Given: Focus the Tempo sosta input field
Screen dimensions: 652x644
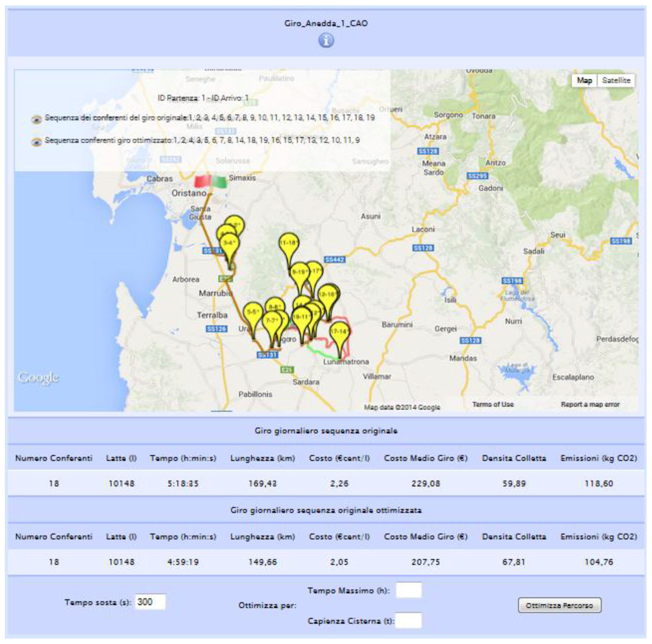Looking at the screenshot, I should tap(150, 602).
